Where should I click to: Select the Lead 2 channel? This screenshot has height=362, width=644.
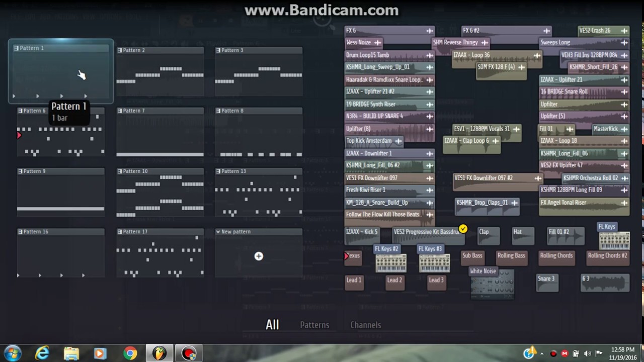click(x=394, y=280)
